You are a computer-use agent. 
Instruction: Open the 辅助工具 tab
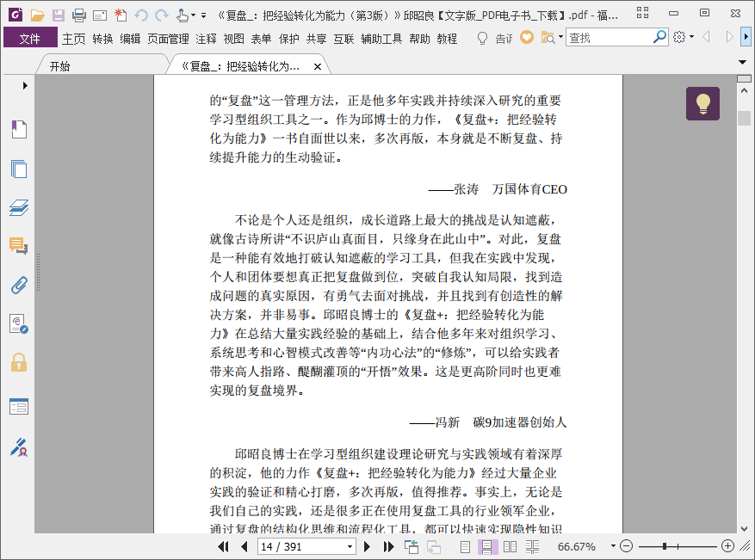tap(381, 39)
